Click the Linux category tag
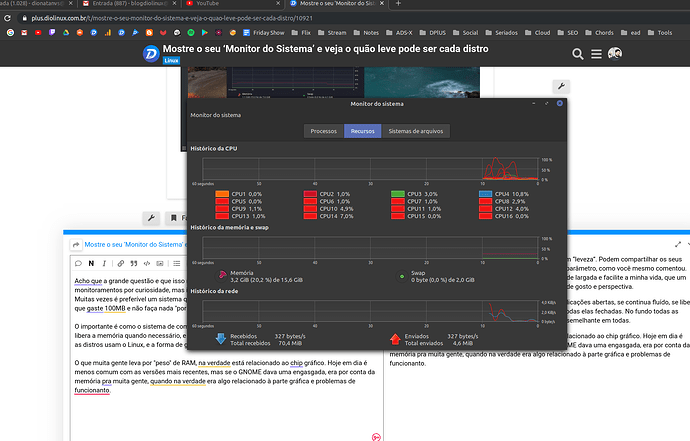Viewport: 690px width, 441px height. tap(171, 60)
